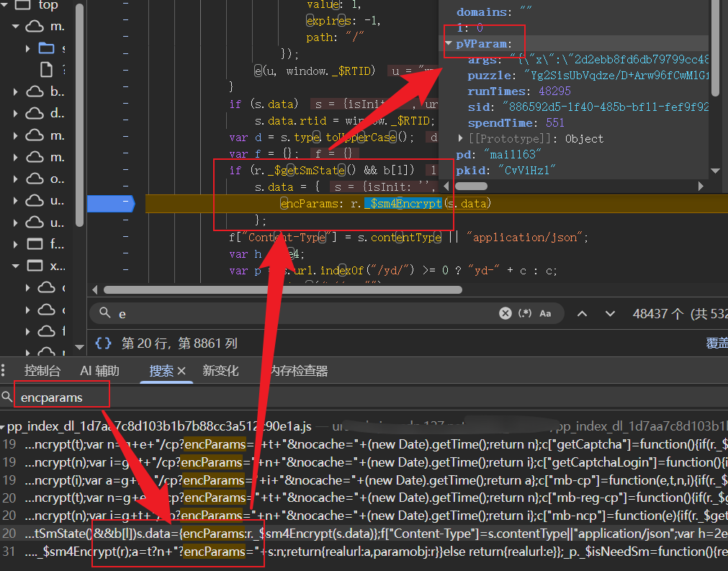Screen dimensions: 728x571
Task: Expand the [[Prototype]] Object entry
Action: (x=460, y=138)
